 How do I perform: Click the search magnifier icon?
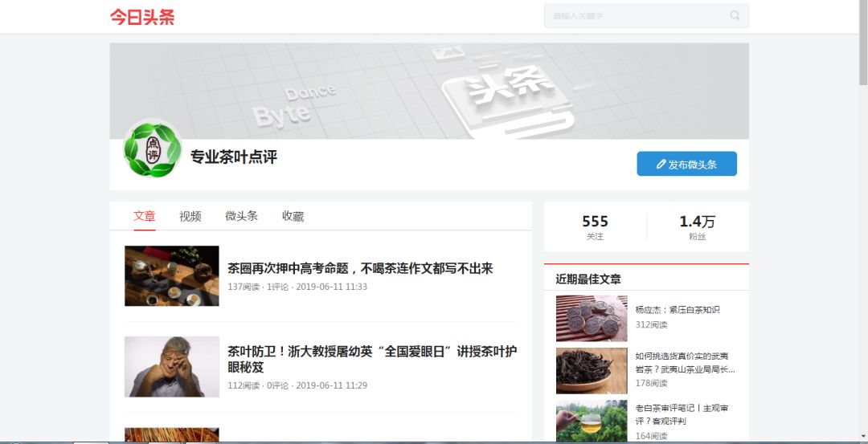(735, 15)
